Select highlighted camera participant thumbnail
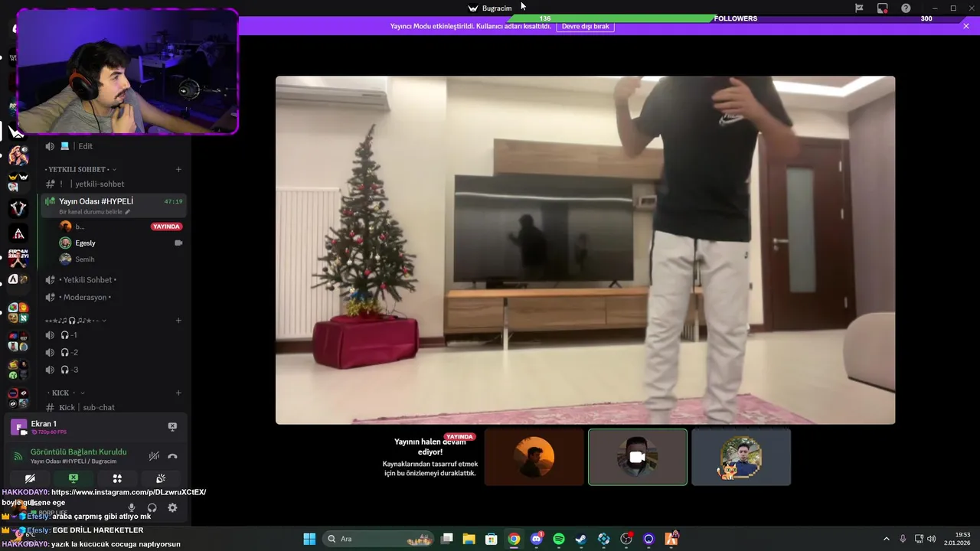 (x=638, y=457)
